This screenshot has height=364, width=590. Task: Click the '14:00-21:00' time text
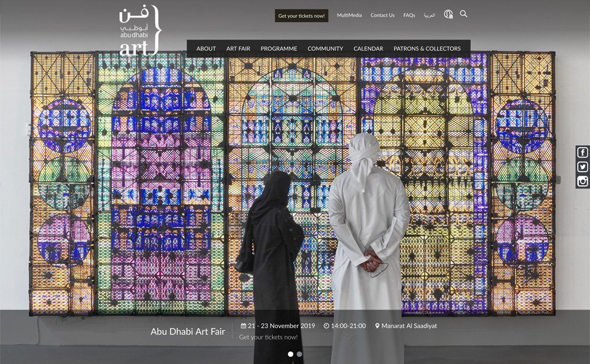coord(348,326)
